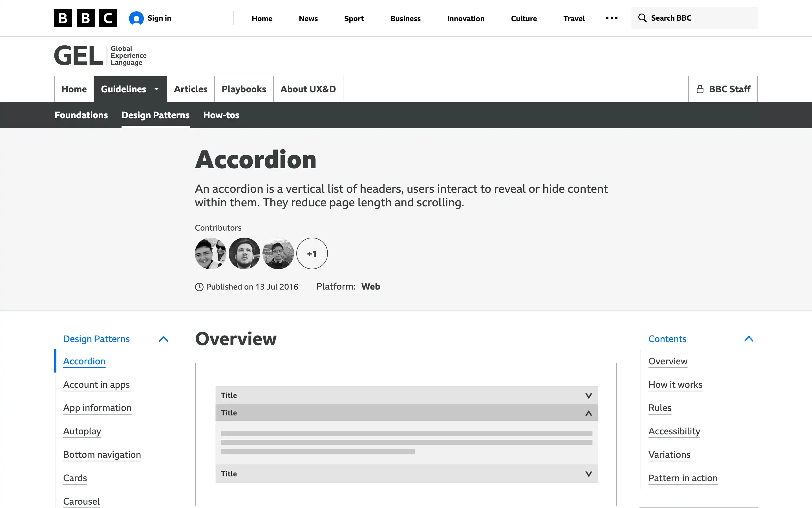The image size is (812, 508).
Task: Click the Sign in account icon
Action: coord(136,18)
